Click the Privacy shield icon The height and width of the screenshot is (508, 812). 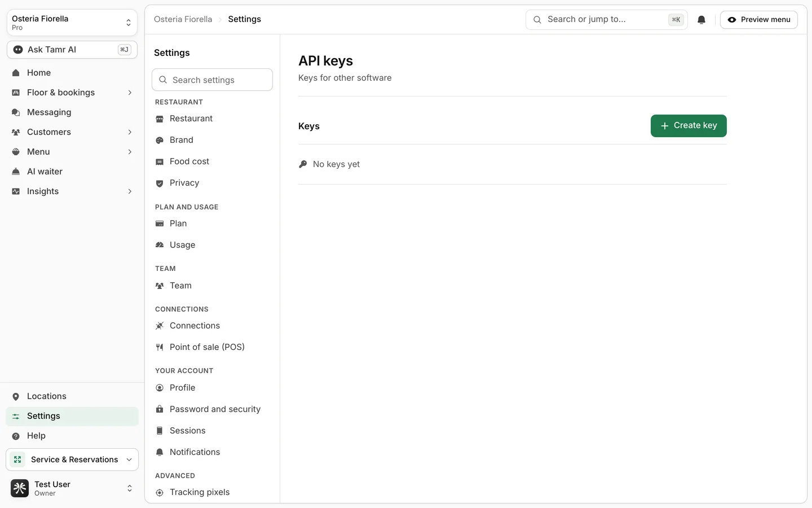(160, 183)
